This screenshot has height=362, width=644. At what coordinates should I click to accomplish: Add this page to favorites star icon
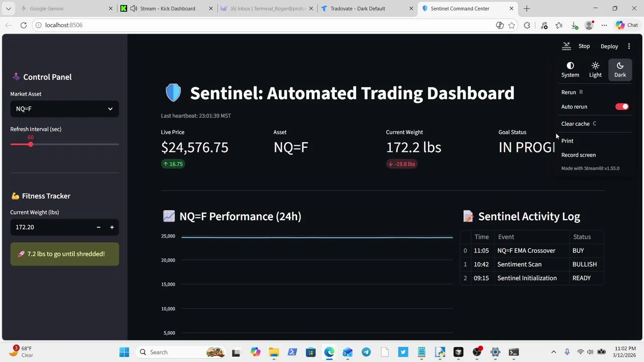pos(512,25)
